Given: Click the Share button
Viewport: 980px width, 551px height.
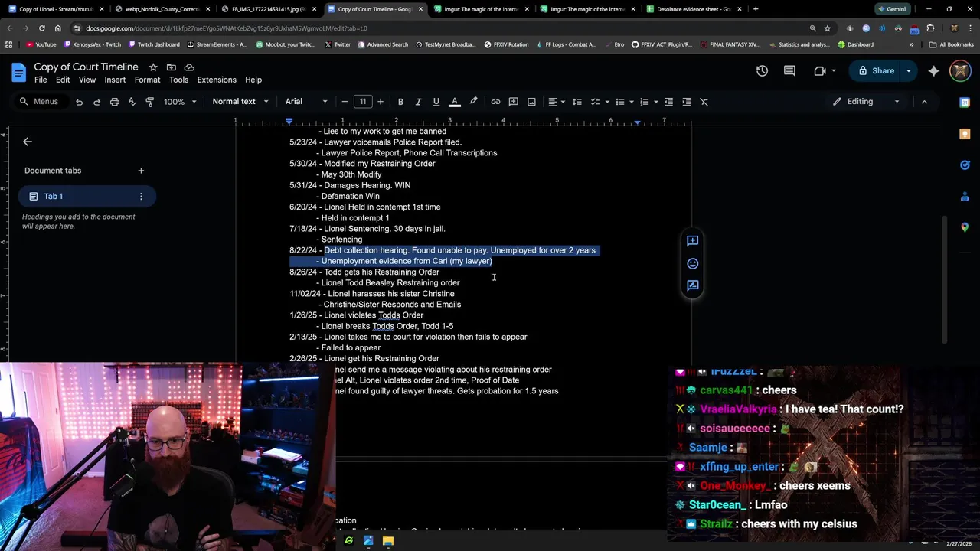Looking at the screenshot, I should click(x=875, y=71).
